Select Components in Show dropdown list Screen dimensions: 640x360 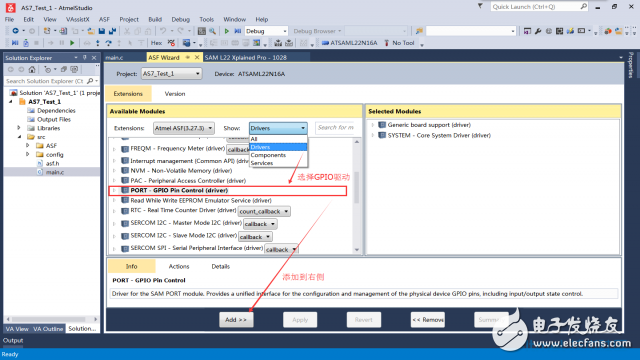[x=278, y=155]
